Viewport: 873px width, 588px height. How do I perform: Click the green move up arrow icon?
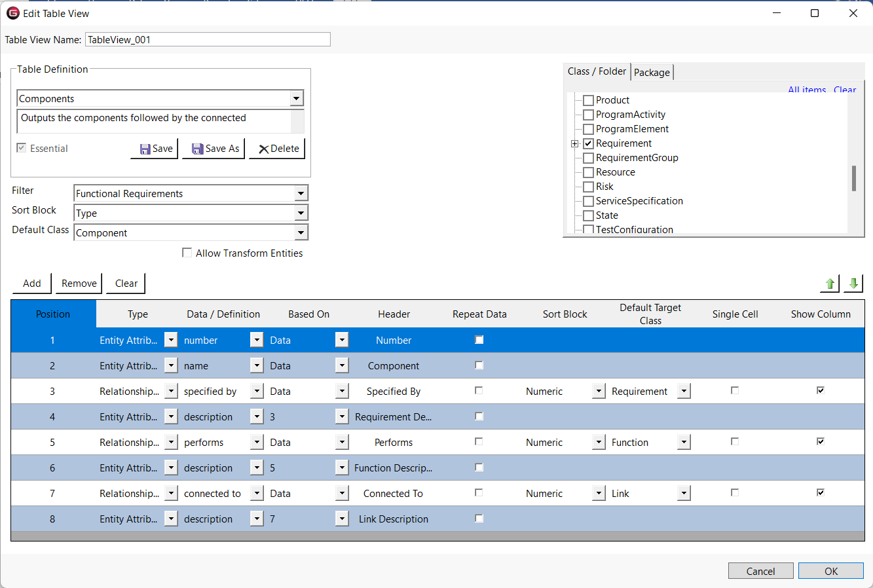click(830, 284)
